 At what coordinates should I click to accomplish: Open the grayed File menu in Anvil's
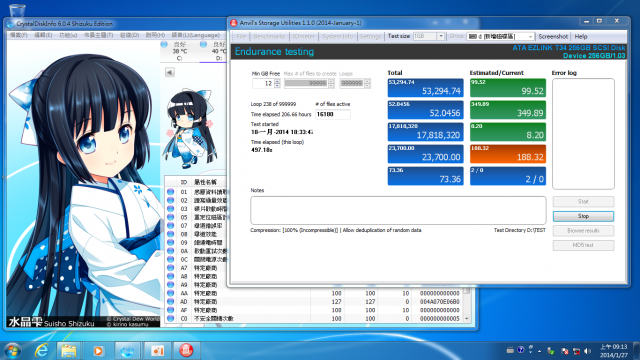pos(241,36)
